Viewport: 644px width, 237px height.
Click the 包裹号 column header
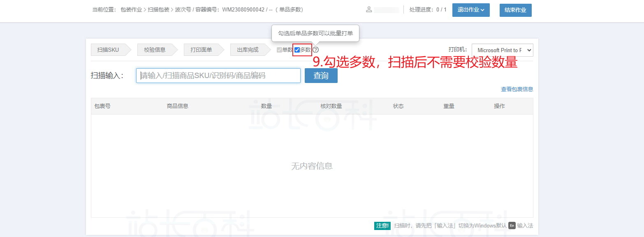tap(102, 106)
